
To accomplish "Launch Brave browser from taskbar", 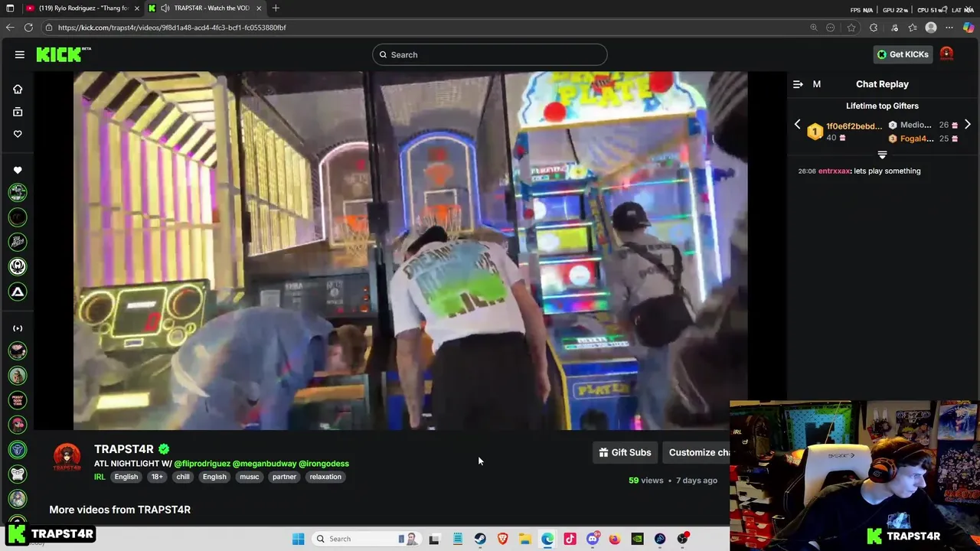I will point(502,539).
